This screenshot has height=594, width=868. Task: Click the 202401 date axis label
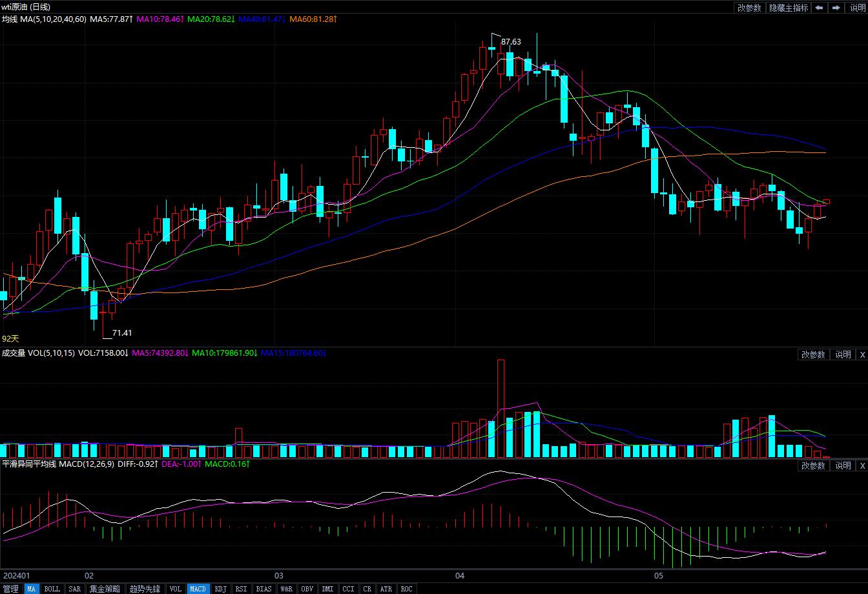pyautogui.click(x=17, y=575)
